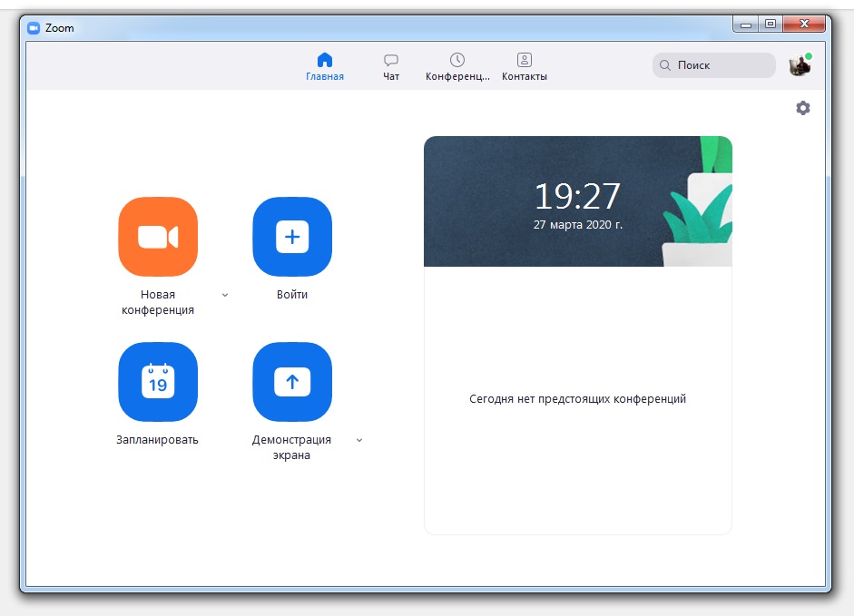Click the date 27 марта 2020 г.
This screenshot has width=854, height=616.
[578, 225]
